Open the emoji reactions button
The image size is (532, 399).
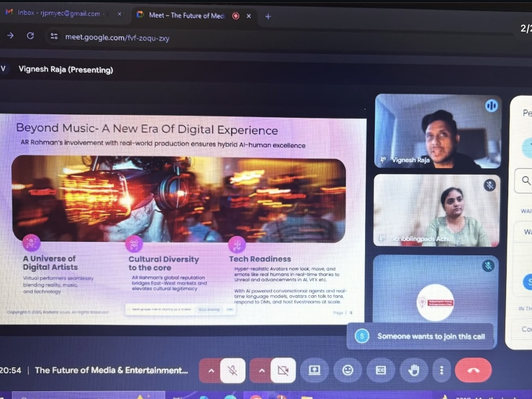click(348, 370)
